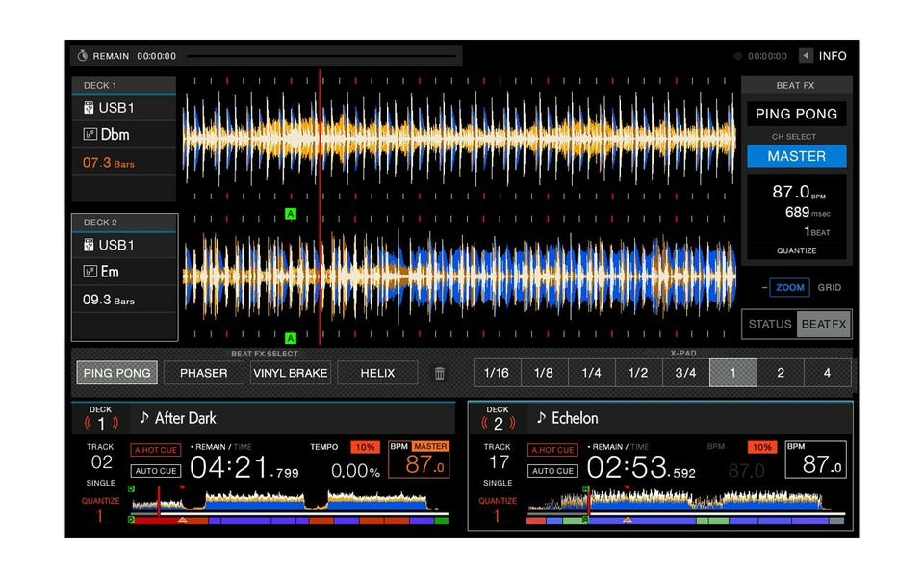Screen dimensions: 924x578
Task: Click the Deck 1 tempo 0.00% value
Action: click(355, 471)
